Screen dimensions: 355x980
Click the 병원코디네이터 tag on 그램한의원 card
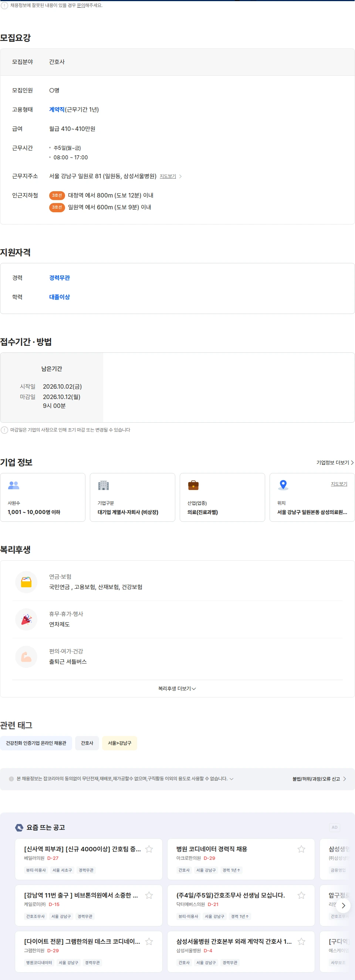coord(39,963)
